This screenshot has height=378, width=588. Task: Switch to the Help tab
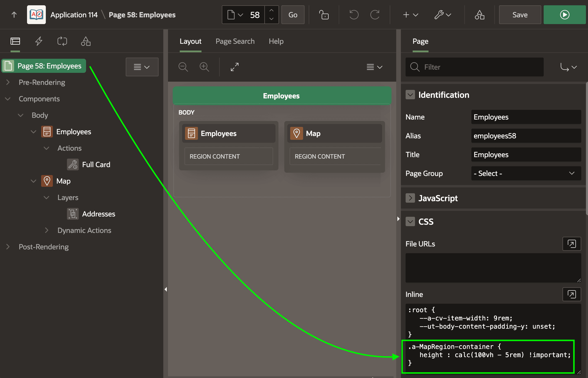pyautogui.click(x=276, y=41)
